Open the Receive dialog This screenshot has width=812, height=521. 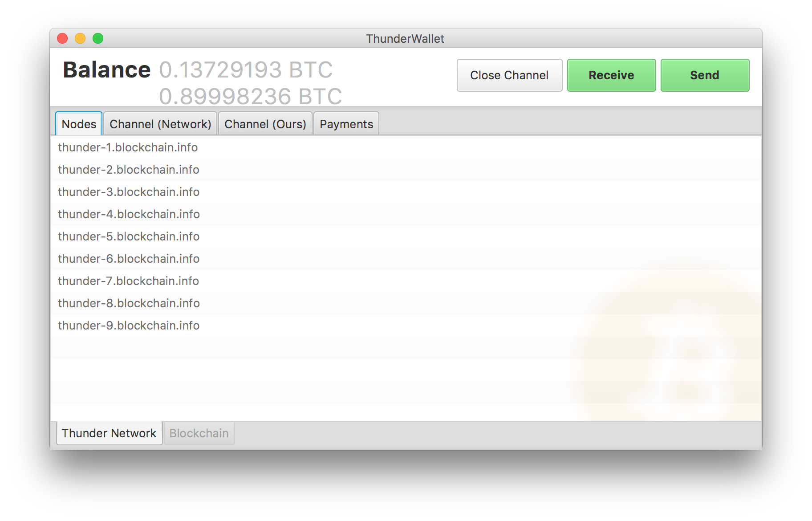[x=611, y=75]
